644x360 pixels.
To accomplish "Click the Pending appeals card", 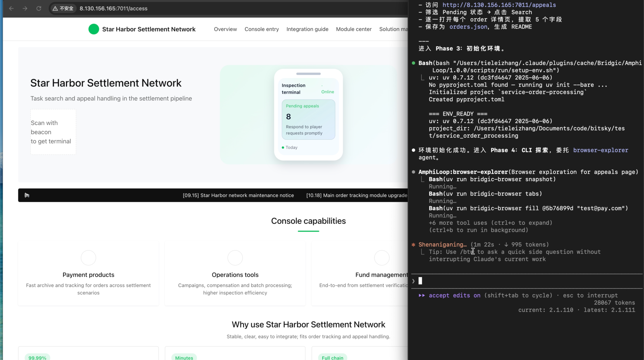I will 308,120.
